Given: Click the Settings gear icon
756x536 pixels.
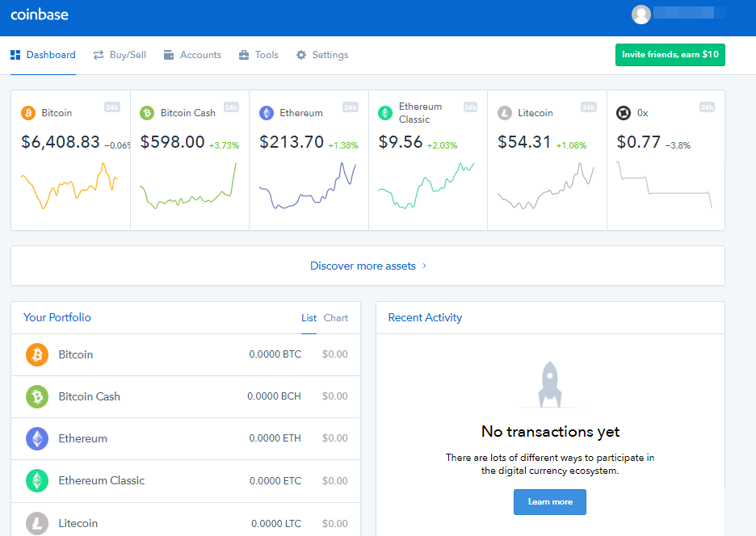Looking at the screenshot, I should click(301, 55).
